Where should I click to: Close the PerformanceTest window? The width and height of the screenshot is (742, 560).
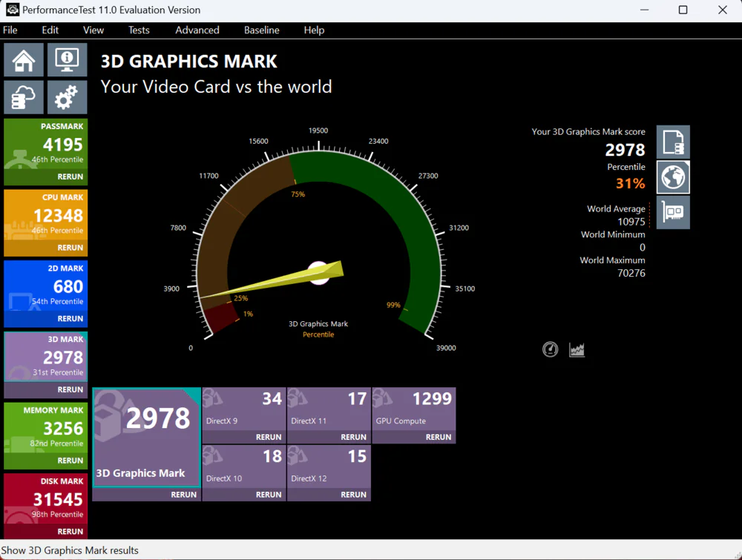click(x=722, y=10)
